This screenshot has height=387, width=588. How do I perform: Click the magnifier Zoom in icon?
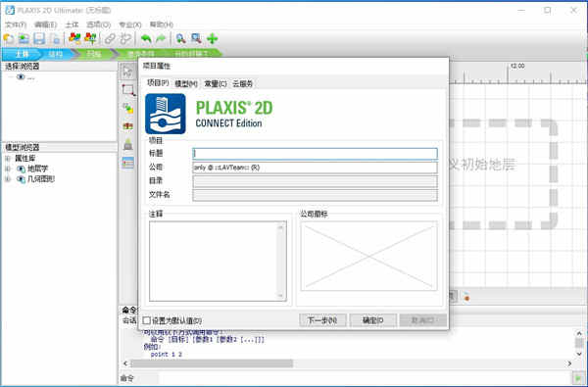[x=180, y=38]
